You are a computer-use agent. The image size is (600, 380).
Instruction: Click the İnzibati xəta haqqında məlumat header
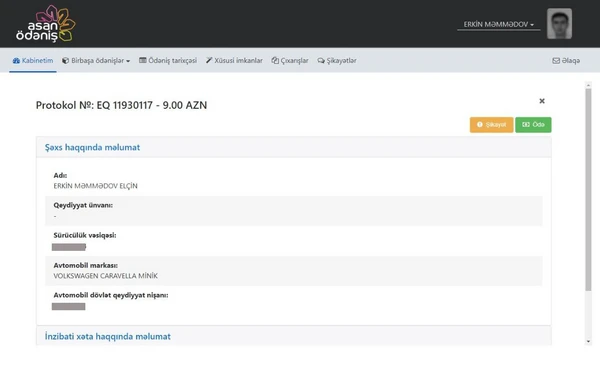click(108, 336)
